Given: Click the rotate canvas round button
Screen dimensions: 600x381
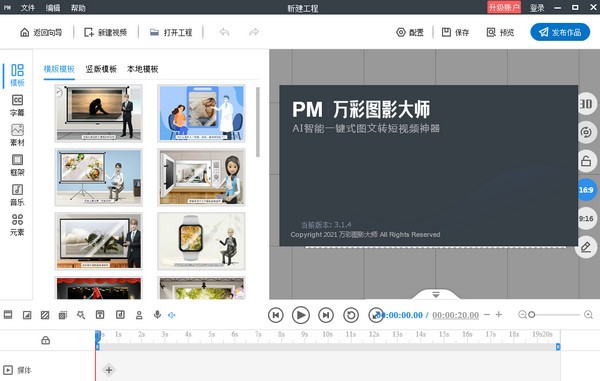Looking at the screenshot, I should pyautogui.click(x=586, y=132).
